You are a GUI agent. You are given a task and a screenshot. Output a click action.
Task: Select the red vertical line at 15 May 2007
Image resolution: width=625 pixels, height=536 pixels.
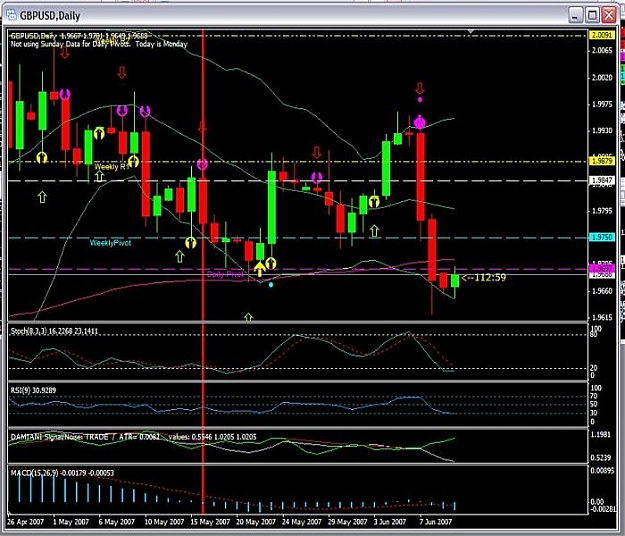203,271
